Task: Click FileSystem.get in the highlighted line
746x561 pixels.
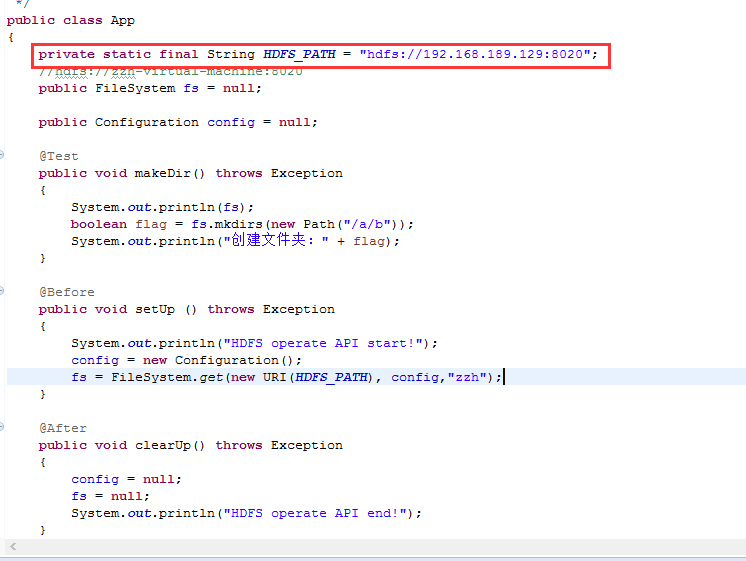Action: tap(167, 377)
